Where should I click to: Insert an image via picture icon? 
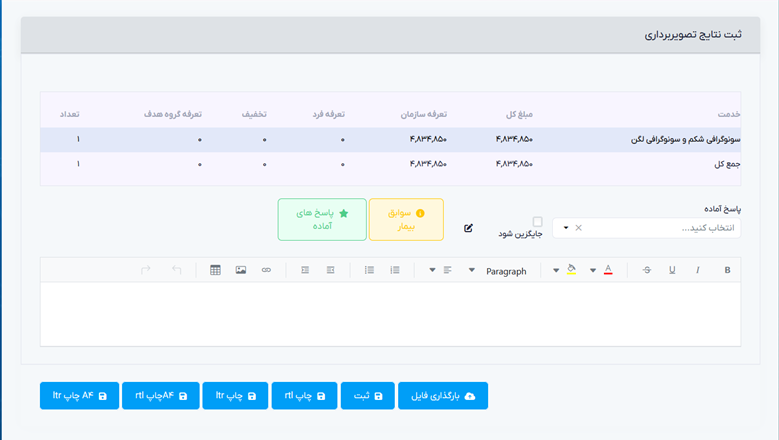(241, 270)
